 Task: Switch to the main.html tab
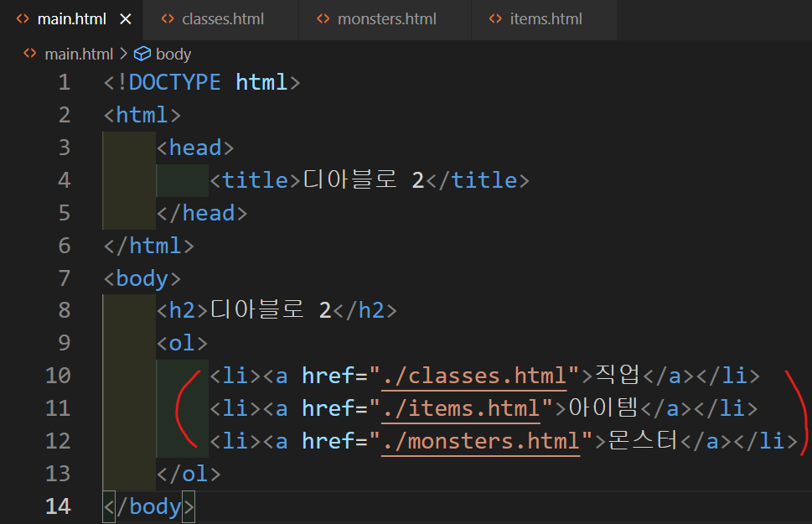pyautogui.click(x=71, y=19)
